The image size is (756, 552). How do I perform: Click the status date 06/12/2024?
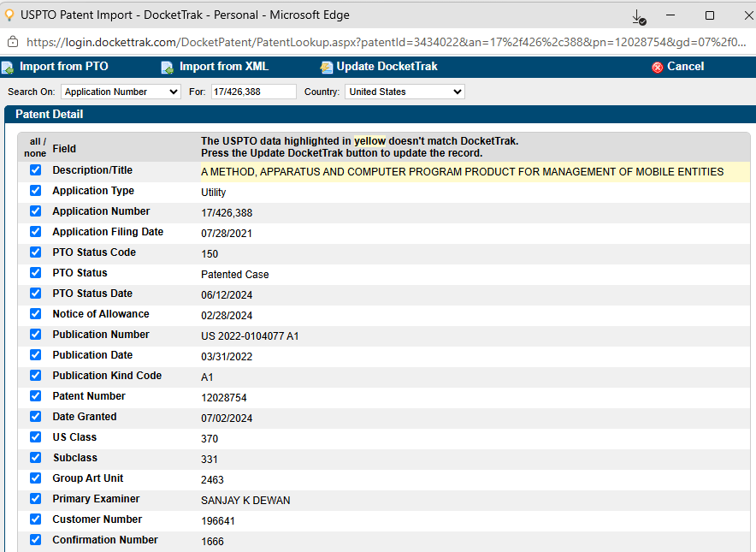point(227,294)
